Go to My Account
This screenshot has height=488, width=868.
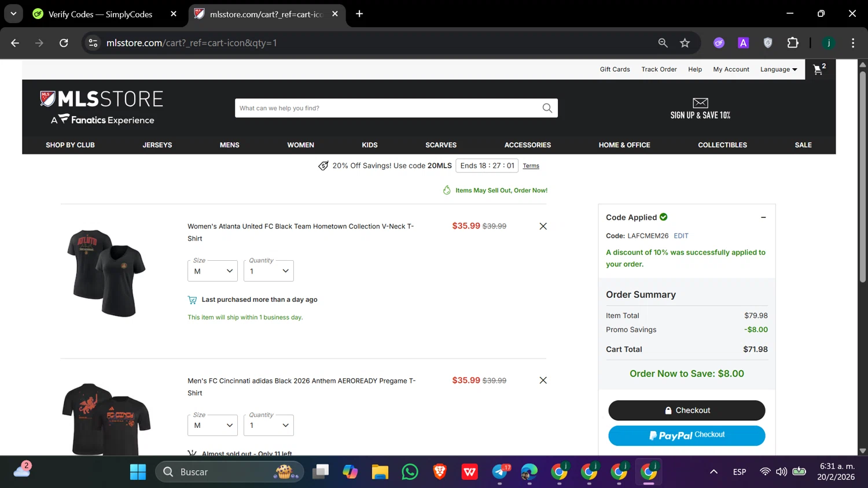pos(731,69)
